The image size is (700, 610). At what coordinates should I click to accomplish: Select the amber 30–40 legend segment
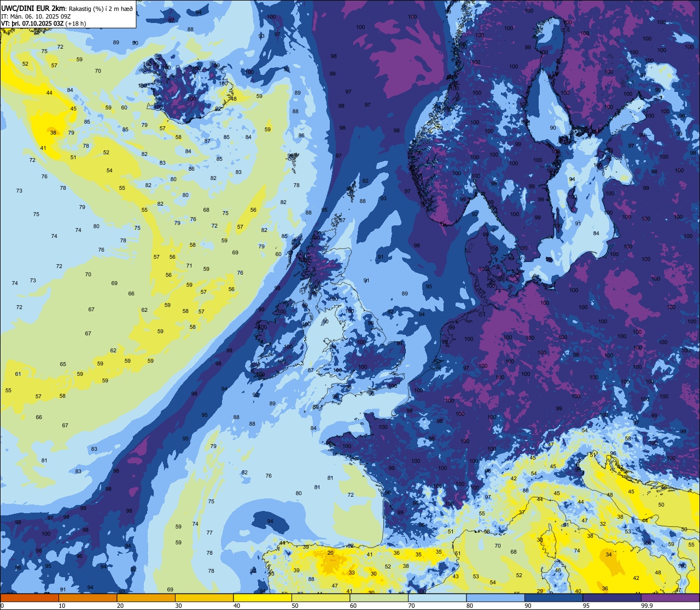(x=204, y=597)
